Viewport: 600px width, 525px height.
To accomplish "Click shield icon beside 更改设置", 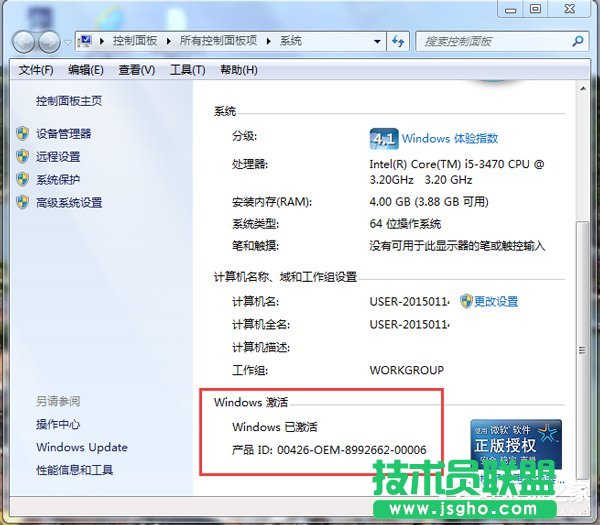I will coord(466,301).
